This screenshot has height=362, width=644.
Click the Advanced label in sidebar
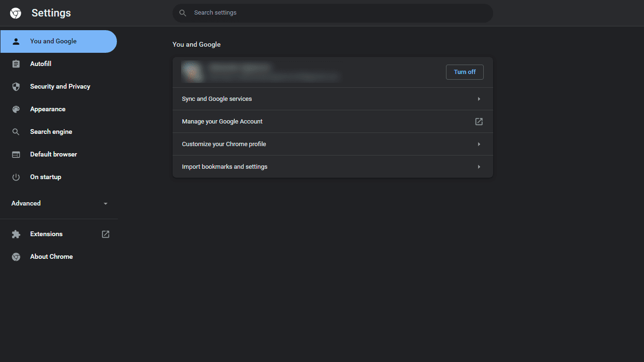click(x=26, y=204)
